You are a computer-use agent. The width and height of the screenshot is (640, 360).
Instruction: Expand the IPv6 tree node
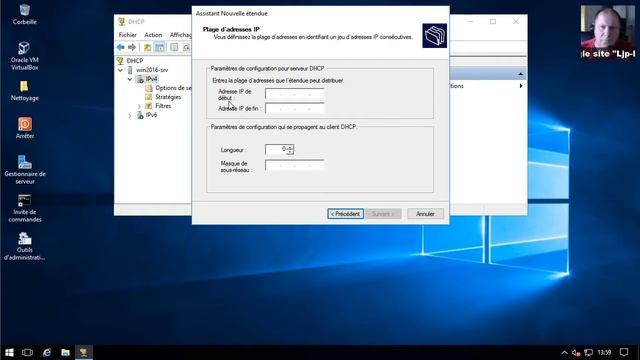pos(130,115)
